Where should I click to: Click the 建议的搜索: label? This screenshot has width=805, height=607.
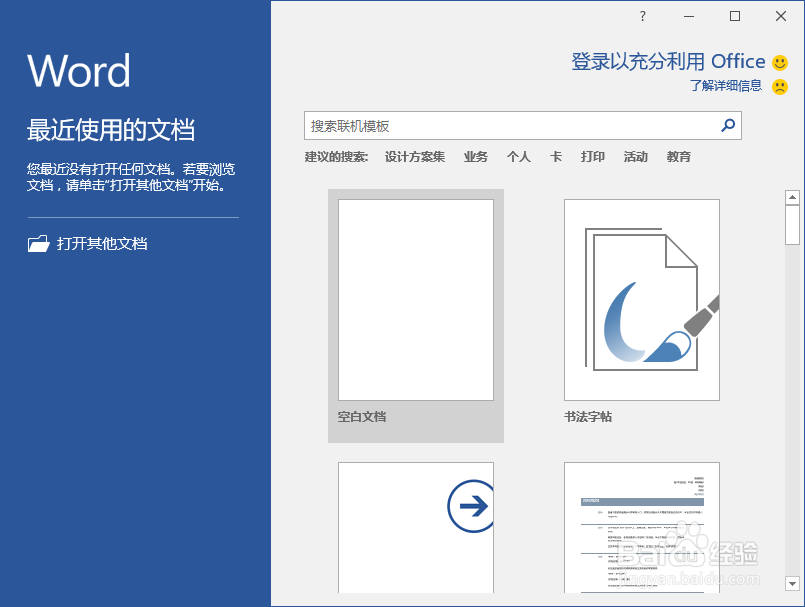click(x=336, y=157)
